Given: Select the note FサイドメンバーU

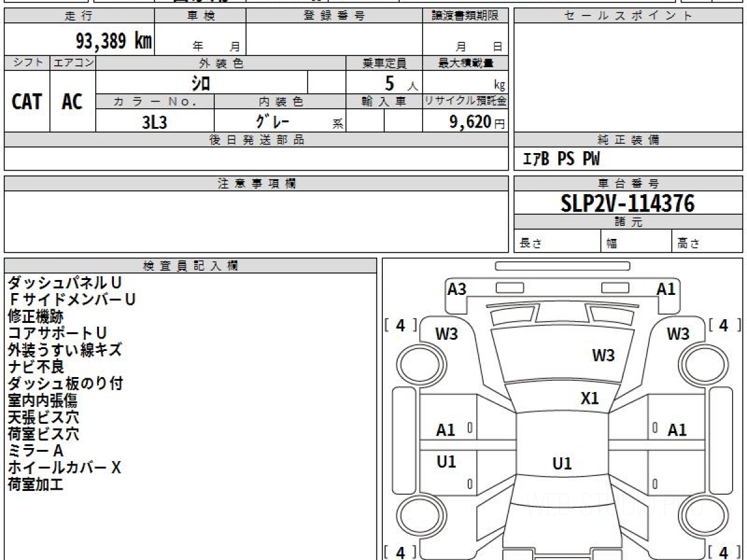Looking at the screenshot, I should [72, 300].
